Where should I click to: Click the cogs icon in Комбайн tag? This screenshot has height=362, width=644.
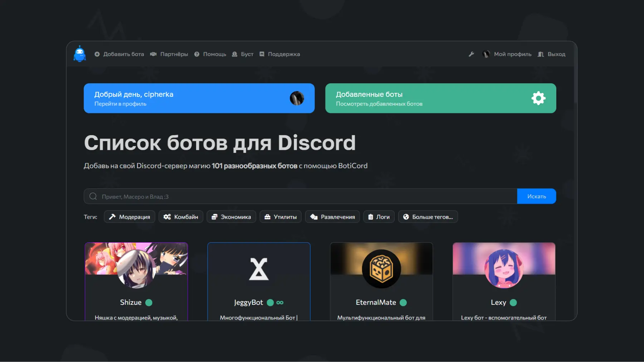(167, 217)
